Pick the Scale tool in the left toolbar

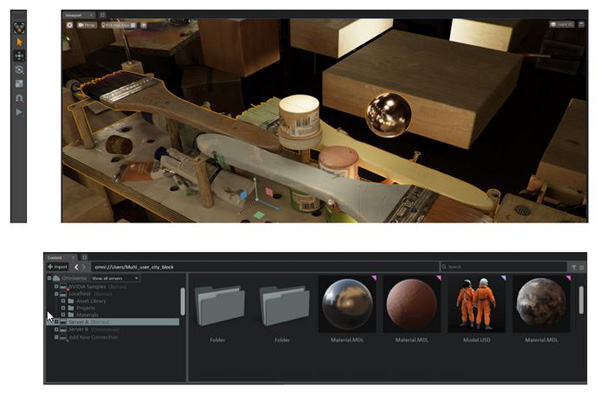(19, 84)
